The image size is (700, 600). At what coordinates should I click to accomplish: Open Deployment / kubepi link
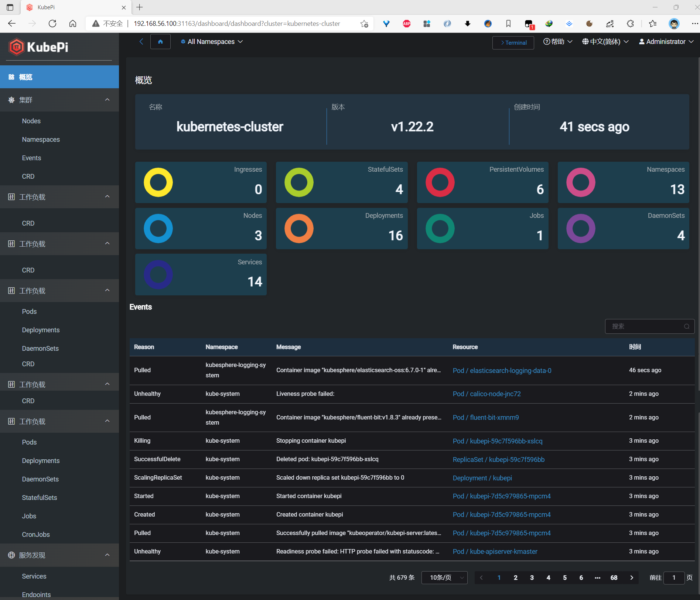tap(482, 478)
